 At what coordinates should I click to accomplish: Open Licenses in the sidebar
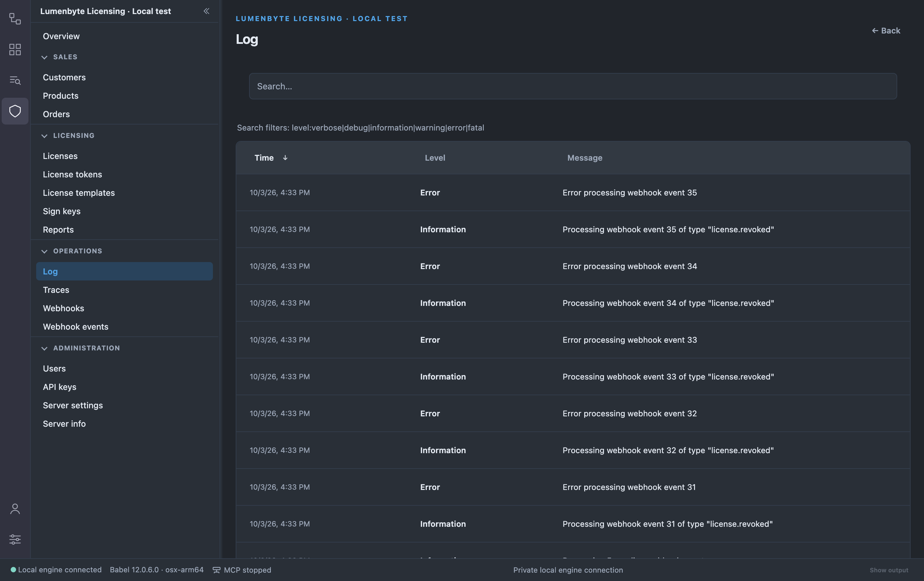pyautogui.click(x=124, y=156)
